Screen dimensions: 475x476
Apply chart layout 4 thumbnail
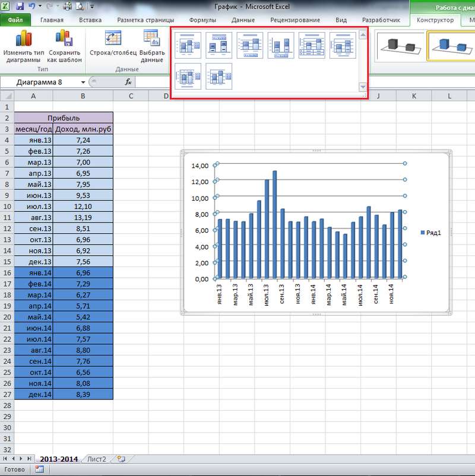(x=281, y=46)
